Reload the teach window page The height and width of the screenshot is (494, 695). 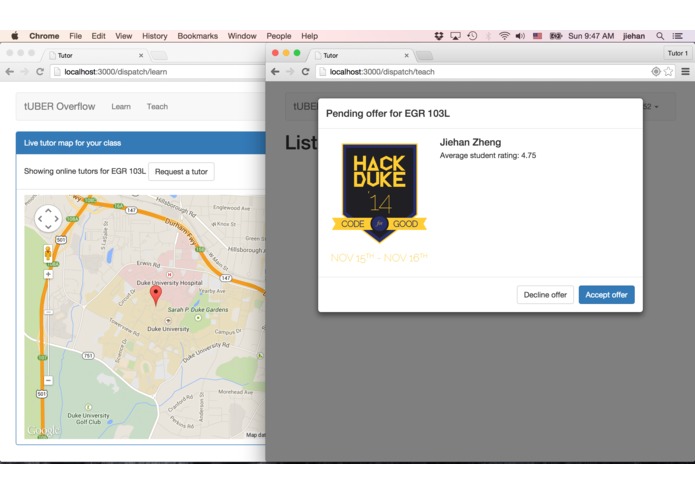pos(305,71)
